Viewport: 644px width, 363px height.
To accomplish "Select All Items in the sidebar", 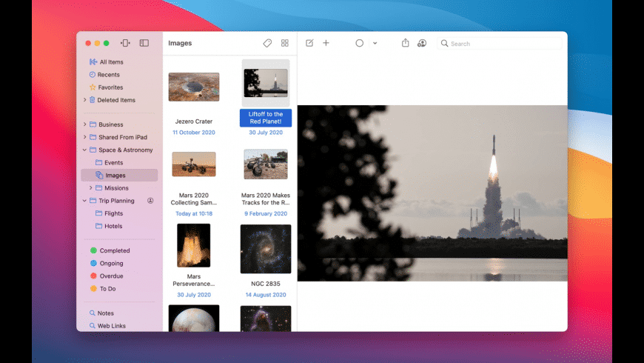I will point(111,62).
